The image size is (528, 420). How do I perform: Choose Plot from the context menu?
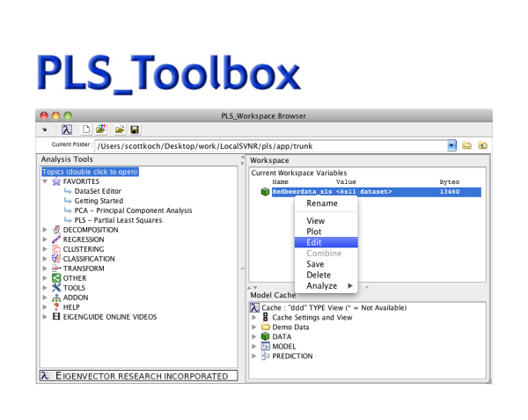coord(326,232)
